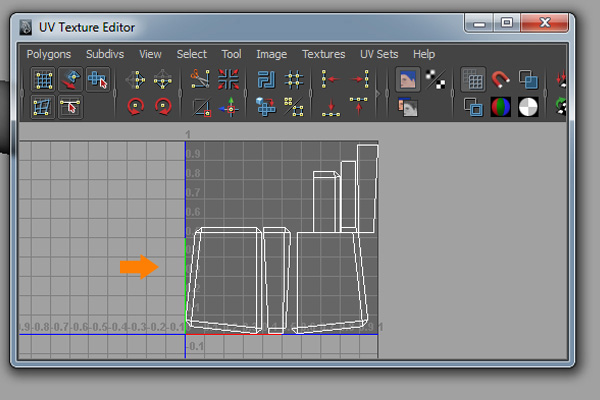Click the magnet pixel snap icon
600x400 pixels.
click(x=501, y=79)
